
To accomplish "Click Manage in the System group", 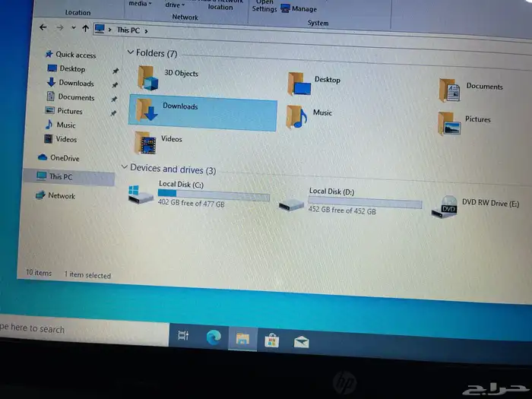I will pyautogui.click(x=299, y=9).
